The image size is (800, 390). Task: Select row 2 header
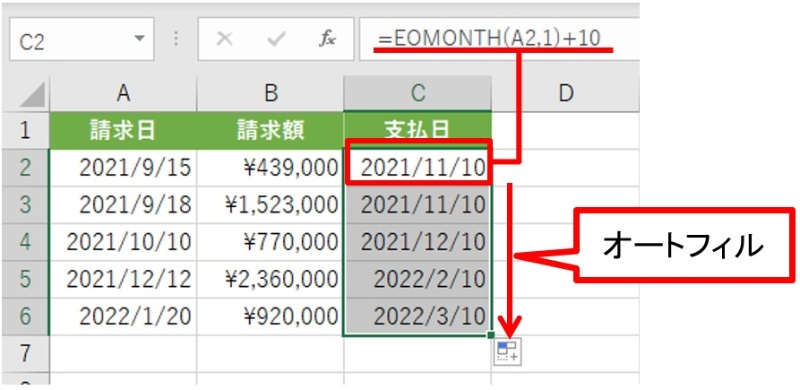tap(26, 168)
